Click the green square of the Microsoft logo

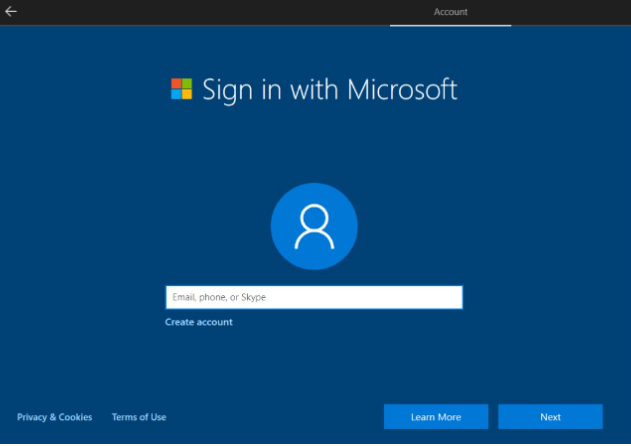coord(187,84)
